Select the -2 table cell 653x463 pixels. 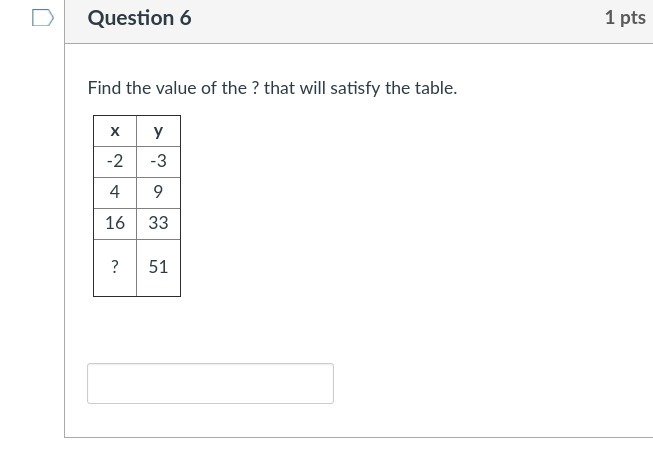115,161
